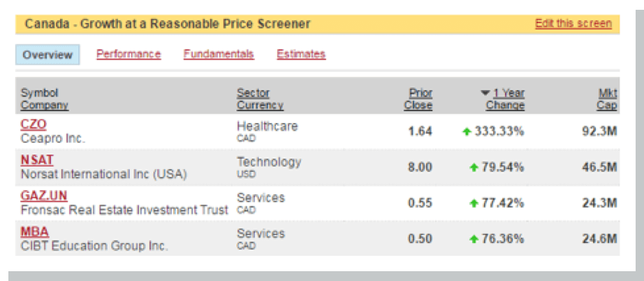This screenshot has height=281, width=644.
Task: Sort by Sector column header
Action: 253,93
